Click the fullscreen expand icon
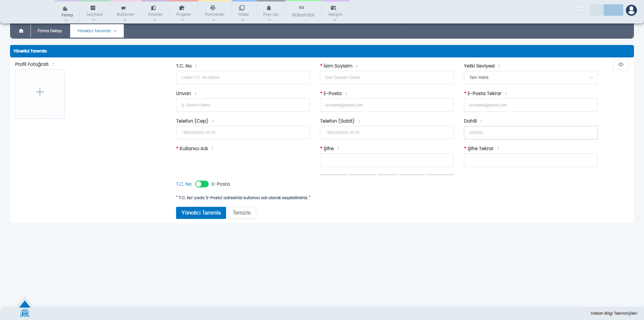The width and height of the screenshot is (644, 320). (581, 9)
